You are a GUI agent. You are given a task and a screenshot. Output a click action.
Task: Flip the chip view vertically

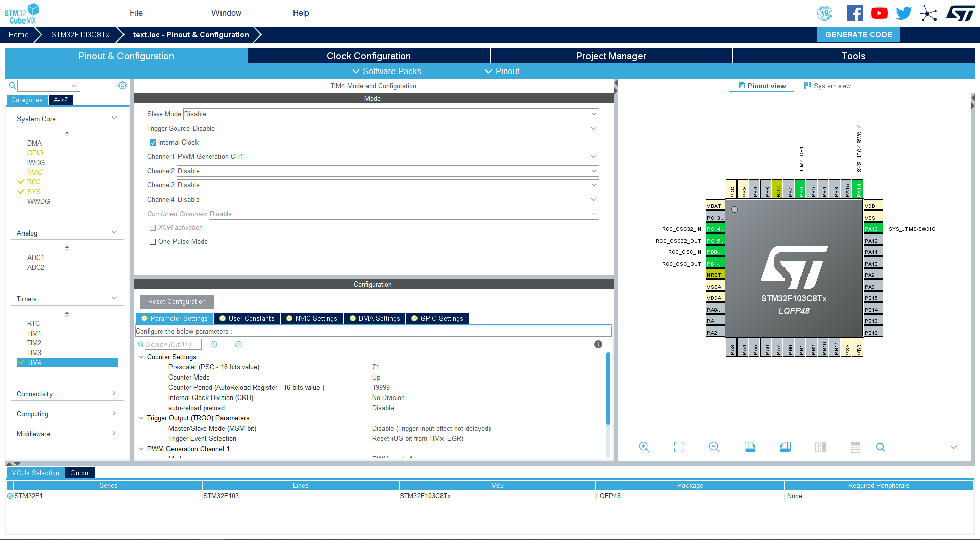pos(855,447)
